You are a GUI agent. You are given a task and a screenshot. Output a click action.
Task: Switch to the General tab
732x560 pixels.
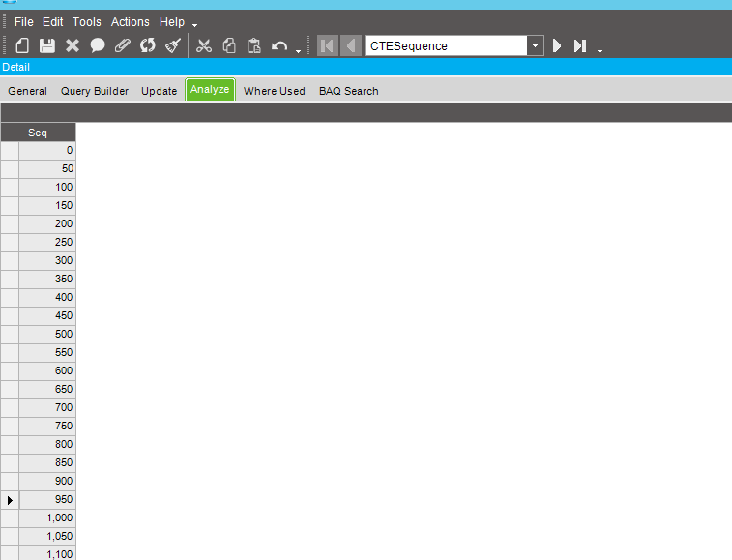(27, 91)
